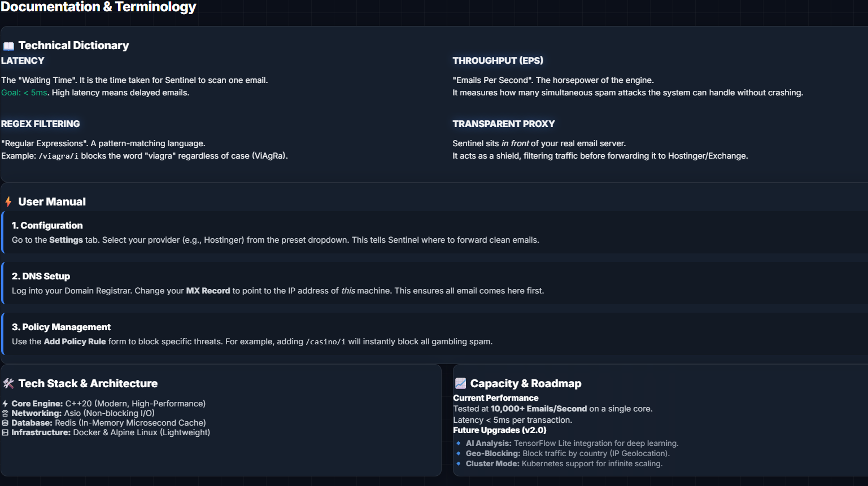The image size is (868, 486).
Task: Click the diamond bullet before Cluster Mode
Action: 459,464
